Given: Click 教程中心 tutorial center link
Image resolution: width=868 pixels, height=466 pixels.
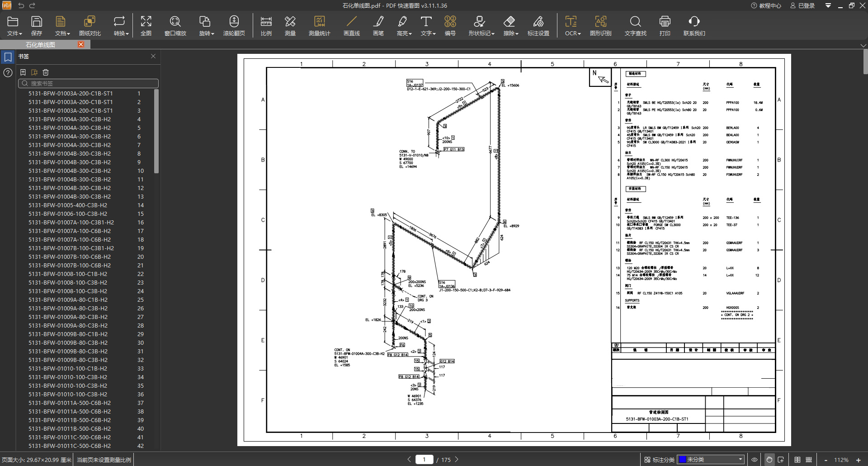Looking at the screenshot, I should 766,5.
